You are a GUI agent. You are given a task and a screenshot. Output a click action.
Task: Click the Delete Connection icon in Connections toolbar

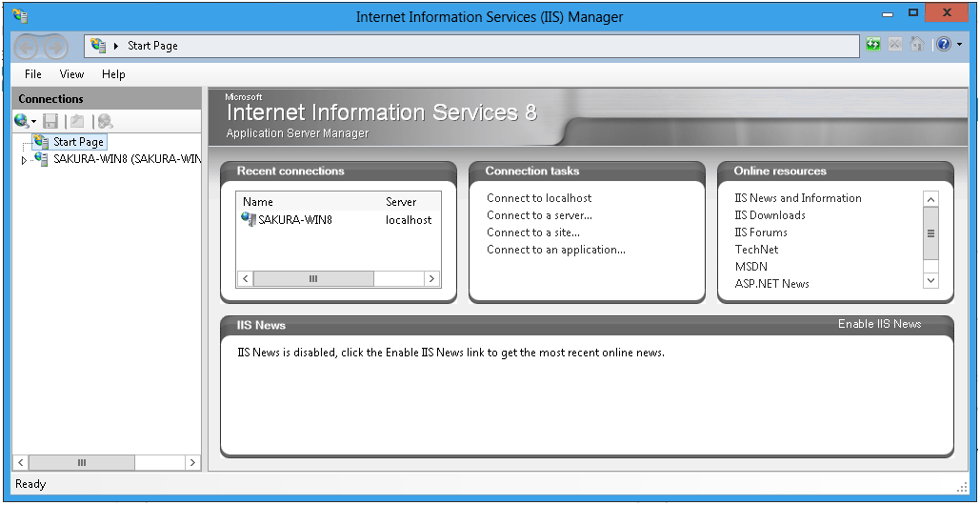point(105,121)
